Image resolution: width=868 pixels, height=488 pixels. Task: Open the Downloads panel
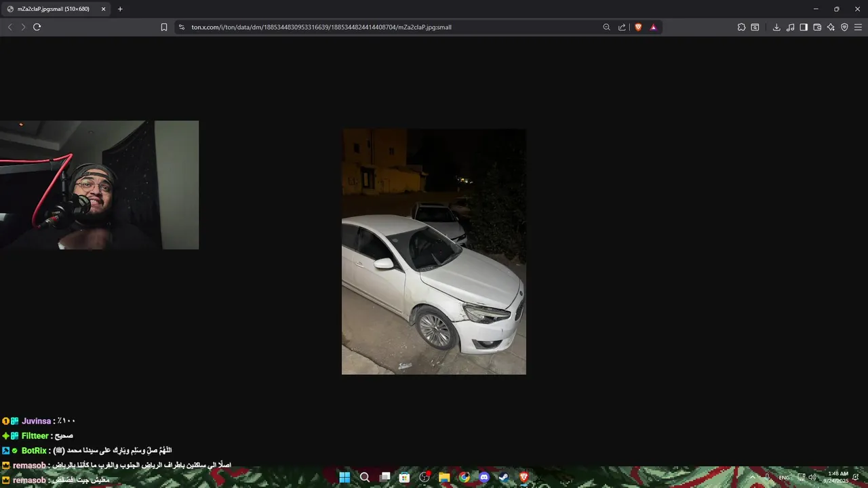[776, 27]
